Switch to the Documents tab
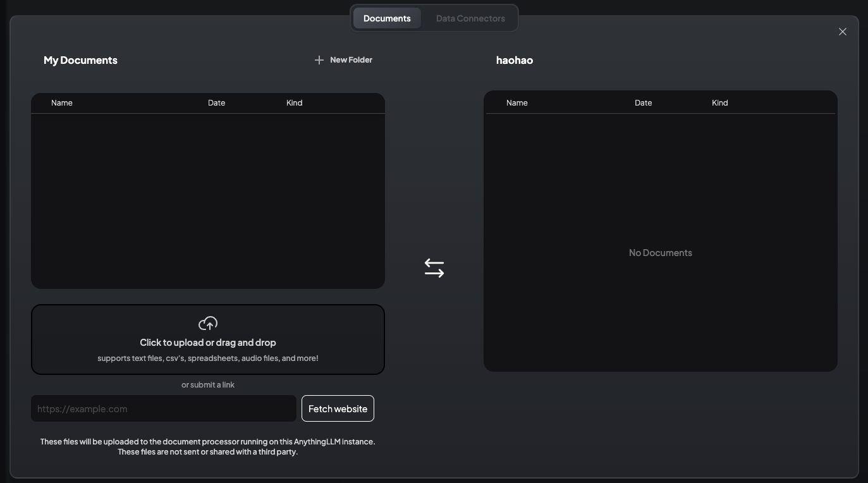The image size is (868, 483). [x=387, y=18]
